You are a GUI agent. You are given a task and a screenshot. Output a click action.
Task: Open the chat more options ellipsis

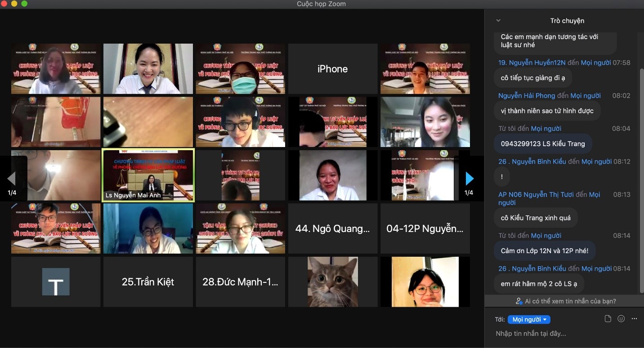[634, 319]
